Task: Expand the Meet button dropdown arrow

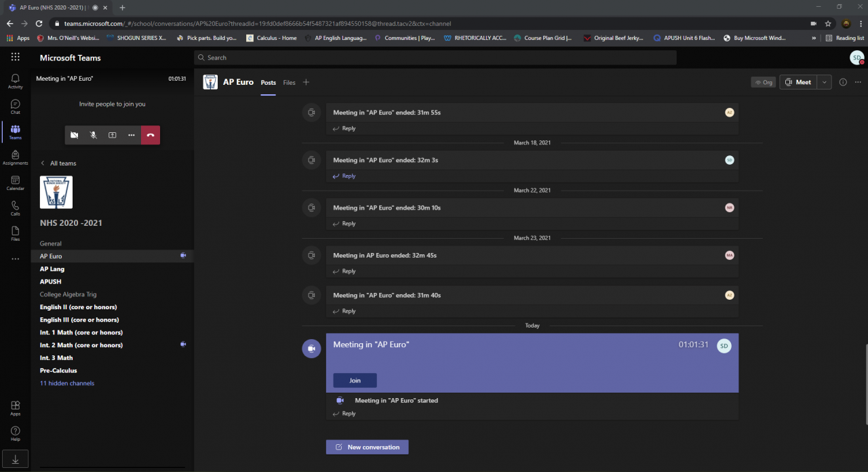Action: (824, 82)
